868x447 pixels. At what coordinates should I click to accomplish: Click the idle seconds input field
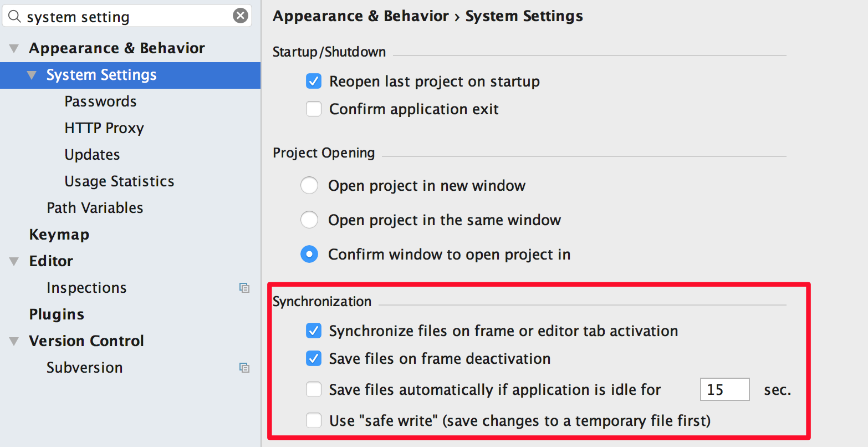[x=724, y=389]
